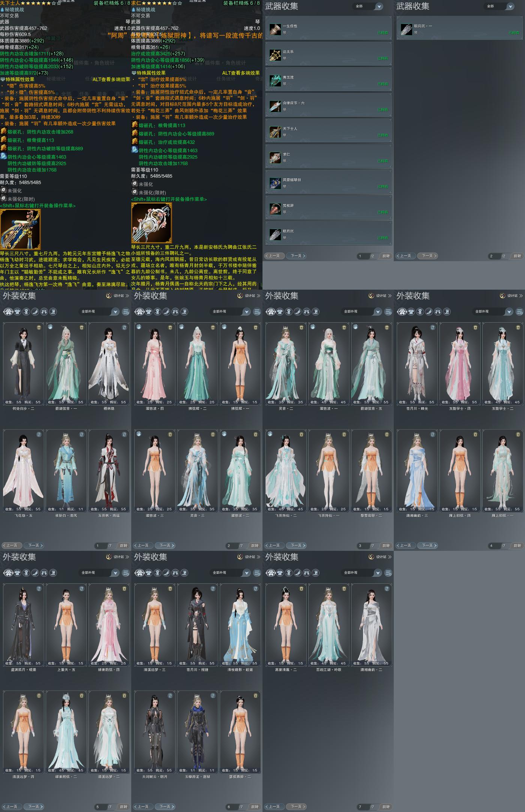This screenshot has height=812, width=525.
Task: Click the 青玉流 weapon icon
Action: tap(275, 80)
